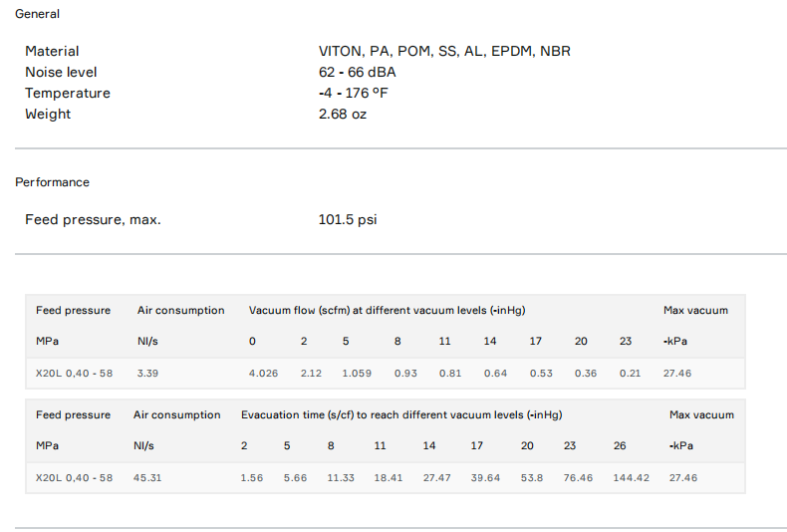Viewport: 787px width, 532px height.
Task: Click the Performance section heading
Action: coord(52,182)
